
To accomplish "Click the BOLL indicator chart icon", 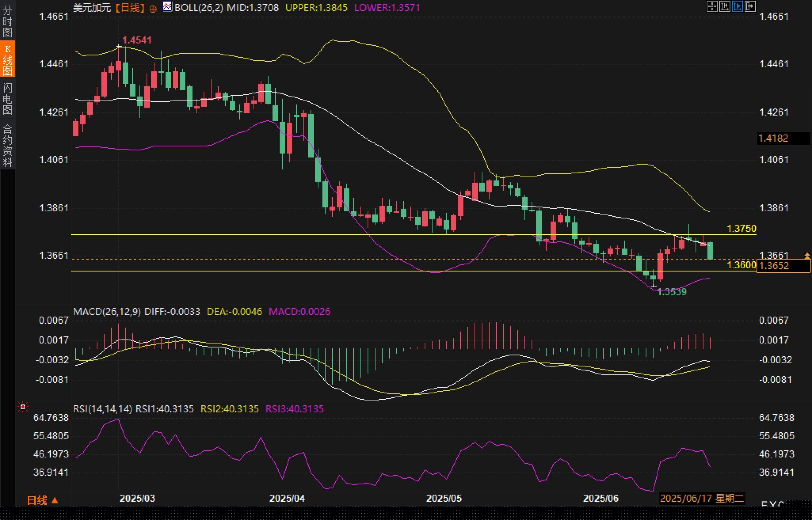I will tap(168, 7).
